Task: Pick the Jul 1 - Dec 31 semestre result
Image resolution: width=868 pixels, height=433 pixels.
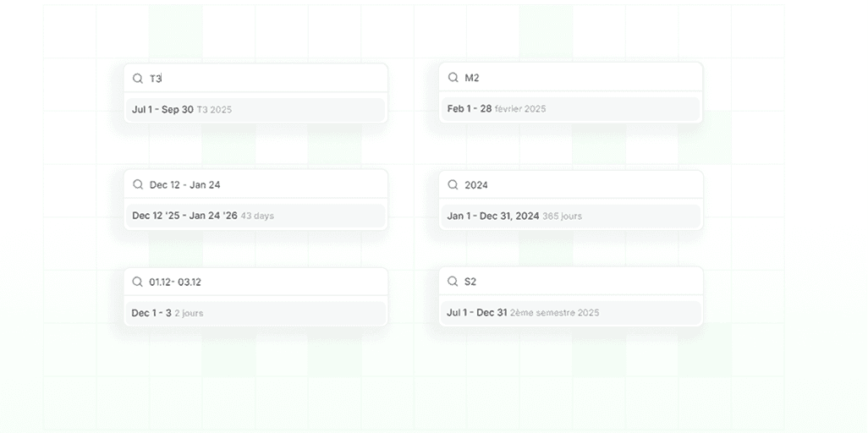Action: (570, 312)
